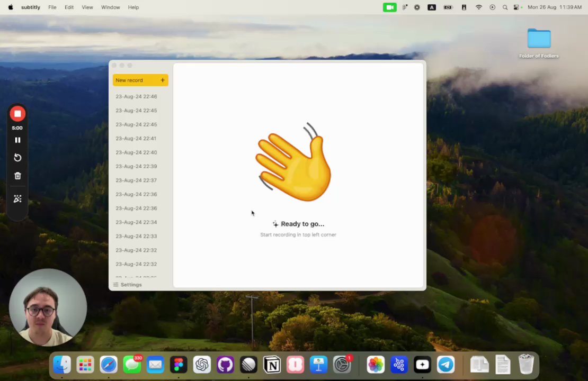Image resolution: width=588 pixels, height=381 pixels.
Task: Click the Start recording in top left corner hint
Action: click(298, 235)
